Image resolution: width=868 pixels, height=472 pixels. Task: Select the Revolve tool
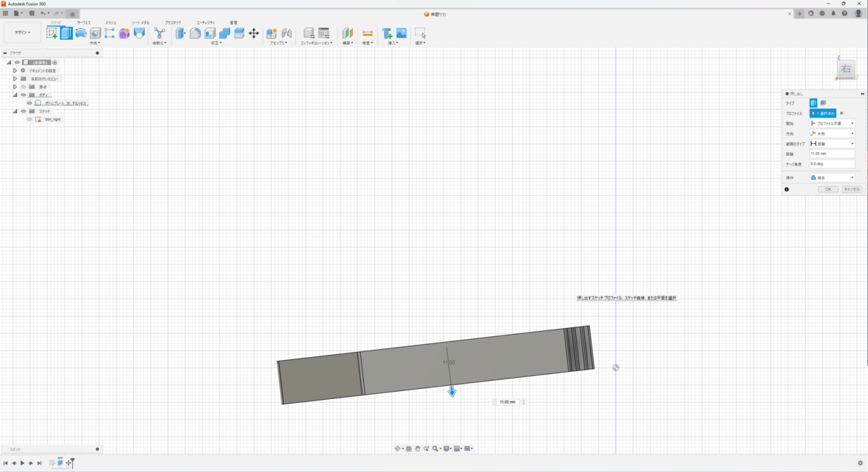click(81, 33)
